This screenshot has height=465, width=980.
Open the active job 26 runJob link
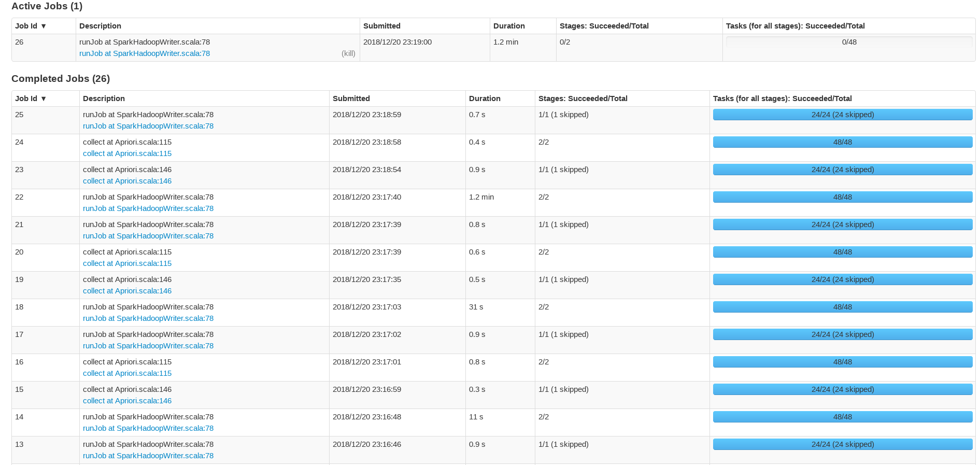(145, 53)
